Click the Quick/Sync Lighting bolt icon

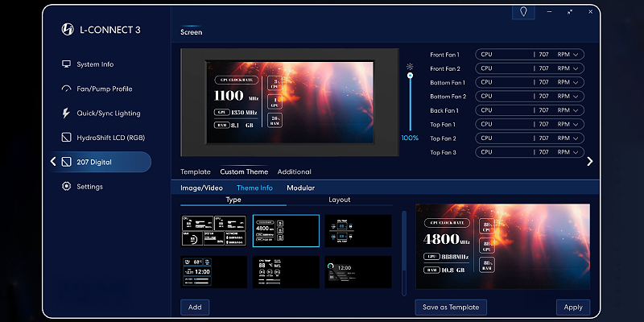(66, 114)
